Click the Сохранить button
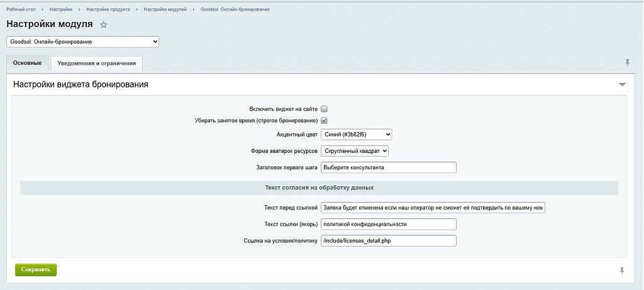Viewport: 644px width, 290px height. 36,270
